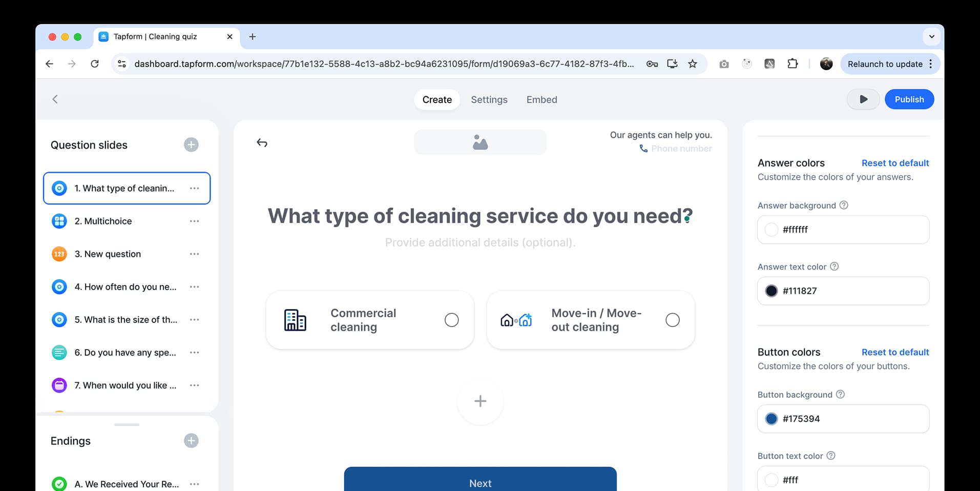Viewport: 980px width, 491px height.
Task: Switch to the Settings tab
Action: tap(489, 99)
